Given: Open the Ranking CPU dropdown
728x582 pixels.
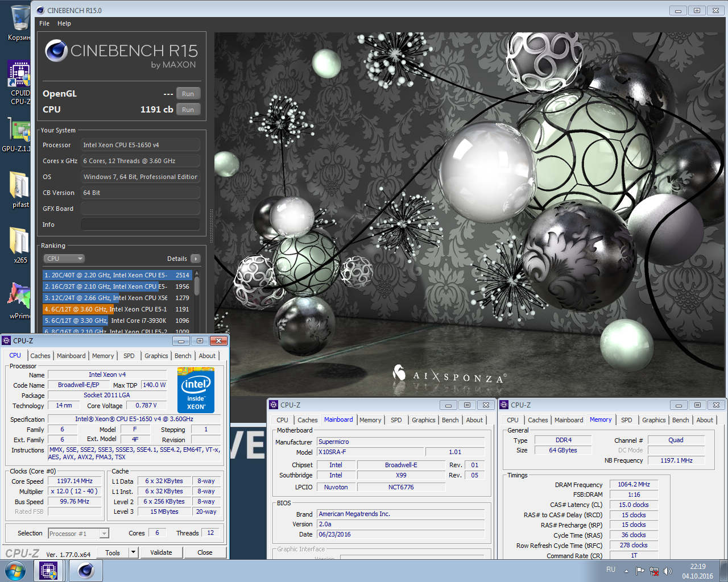Looking at the screenshot, I should [64, 259].
